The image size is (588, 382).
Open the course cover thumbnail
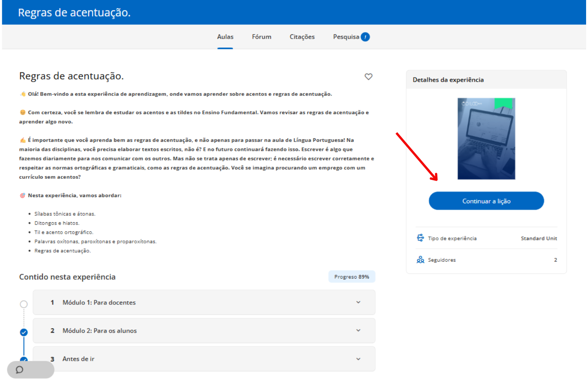tap(486, 139)
